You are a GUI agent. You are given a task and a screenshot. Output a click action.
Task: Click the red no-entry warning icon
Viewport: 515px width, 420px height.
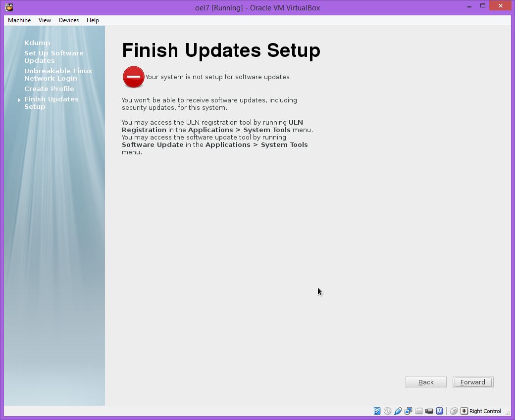click(x=133, y=77)
